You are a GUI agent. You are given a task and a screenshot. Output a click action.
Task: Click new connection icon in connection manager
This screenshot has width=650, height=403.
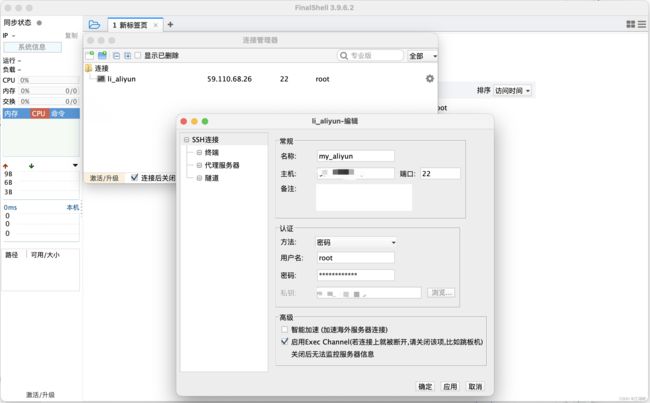pos(90,56)
